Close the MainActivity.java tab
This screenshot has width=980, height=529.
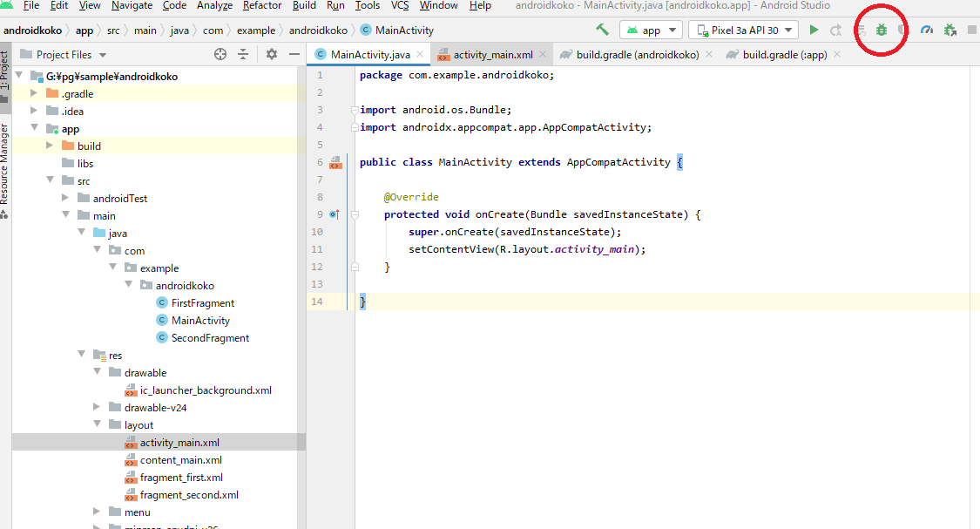tap(420, 54)
